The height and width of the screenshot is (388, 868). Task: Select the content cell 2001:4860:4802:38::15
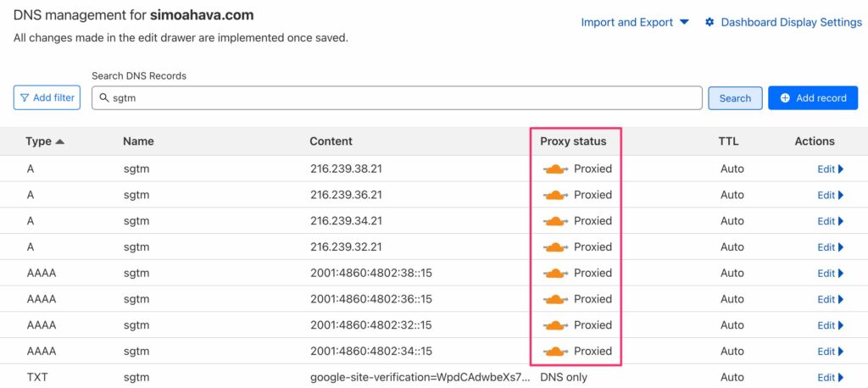pos(371,273)
